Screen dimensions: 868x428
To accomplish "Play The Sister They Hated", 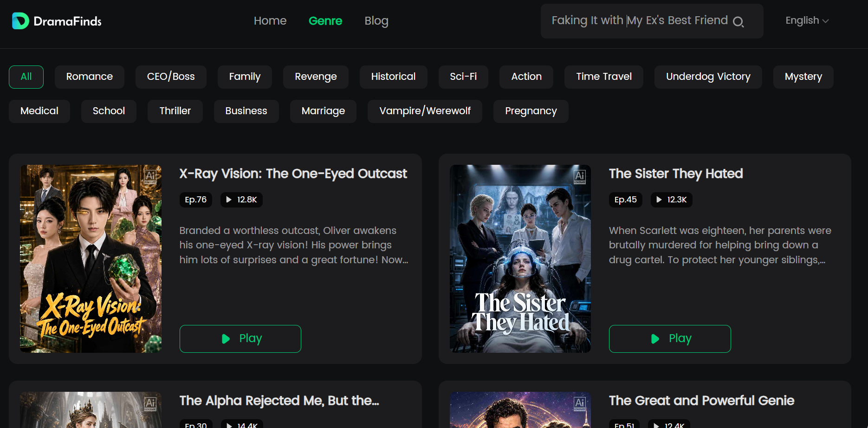I will pos(670,339).
